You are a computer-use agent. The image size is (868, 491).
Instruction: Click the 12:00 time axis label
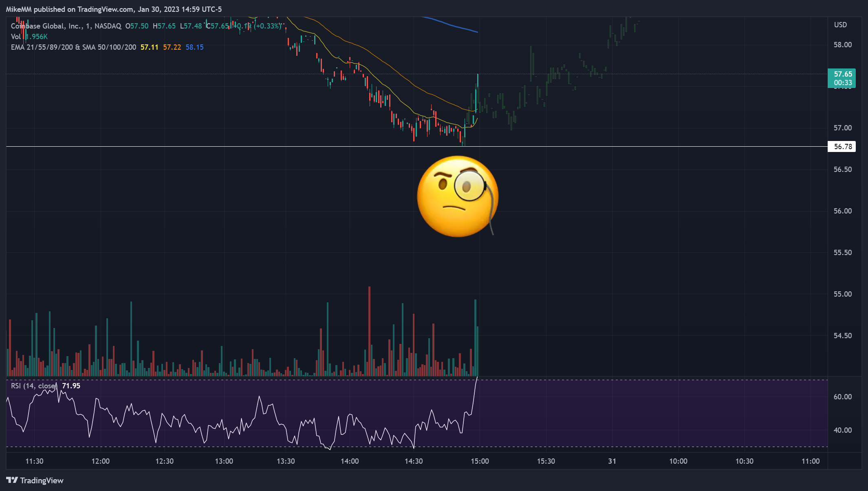(100, 461)
